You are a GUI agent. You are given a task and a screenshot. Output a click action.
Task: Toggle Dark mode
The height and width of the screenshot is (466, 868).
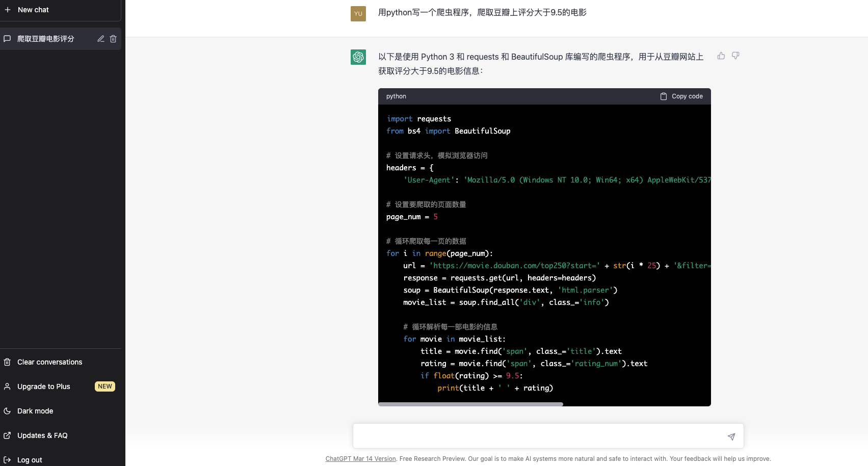tap(60, 411)
